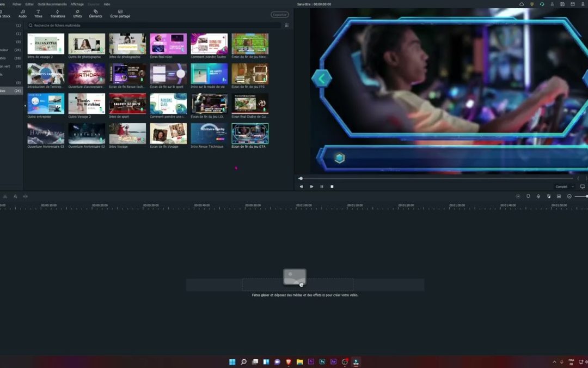Viewport: 588px width, 368px height.
Task: Launch Adobe Photoshop from taskbar
Action: [322, 362]
